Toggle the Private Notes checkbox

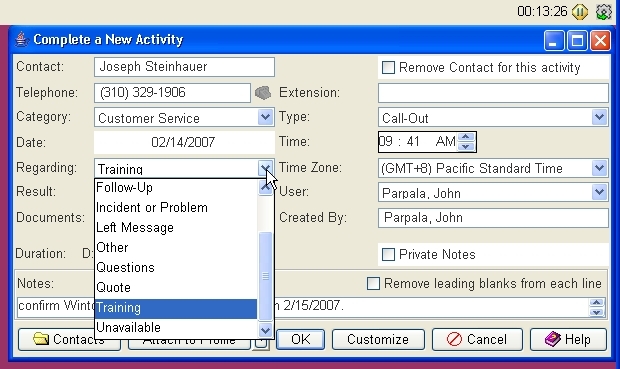388,254
